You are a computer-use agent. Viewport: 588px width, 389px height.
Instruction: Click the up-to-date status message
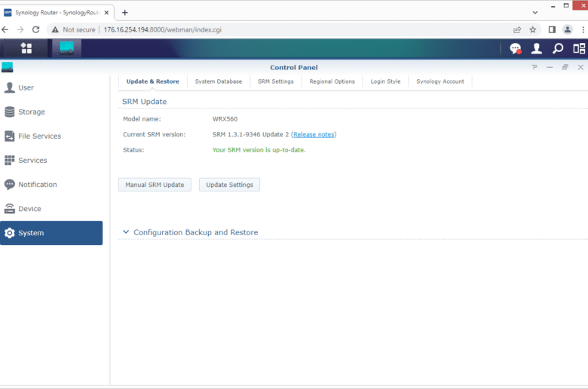[259, 150]
